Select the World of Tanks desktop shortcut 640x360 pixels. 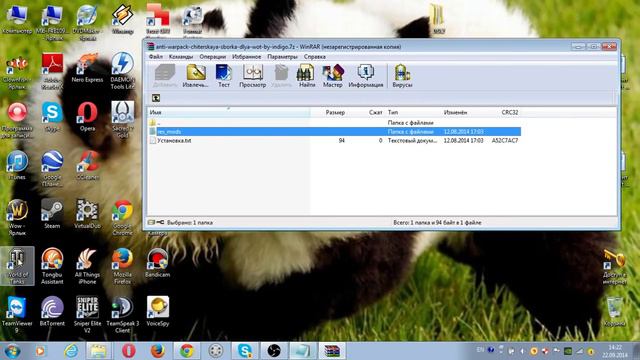[x=17, y=265]
